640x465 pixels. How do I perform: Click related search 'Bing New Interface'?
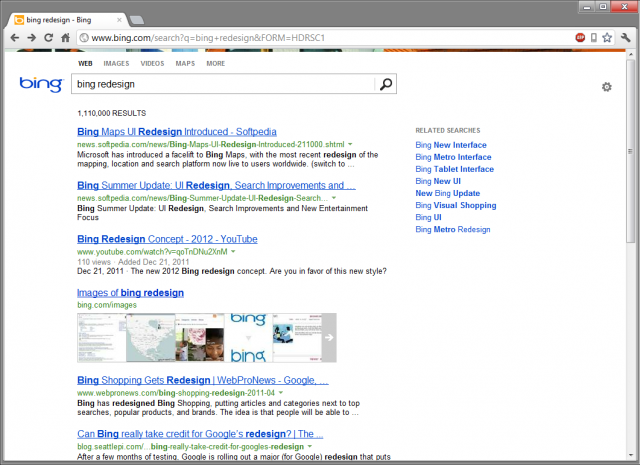[x=451, y=145]
